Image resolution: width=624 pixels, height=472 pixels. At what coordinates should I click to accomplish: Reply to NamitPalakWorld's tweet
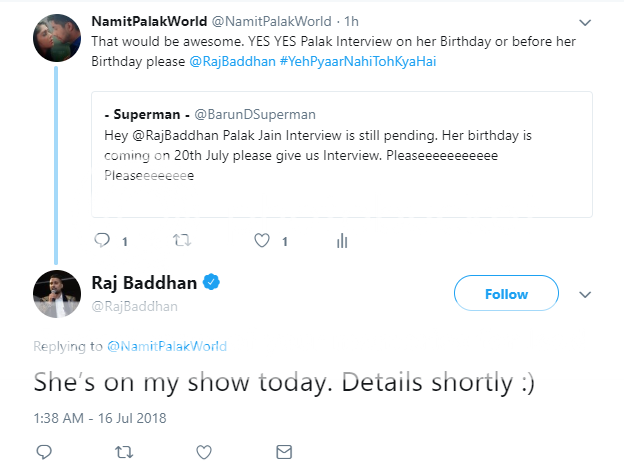[101, 240]
